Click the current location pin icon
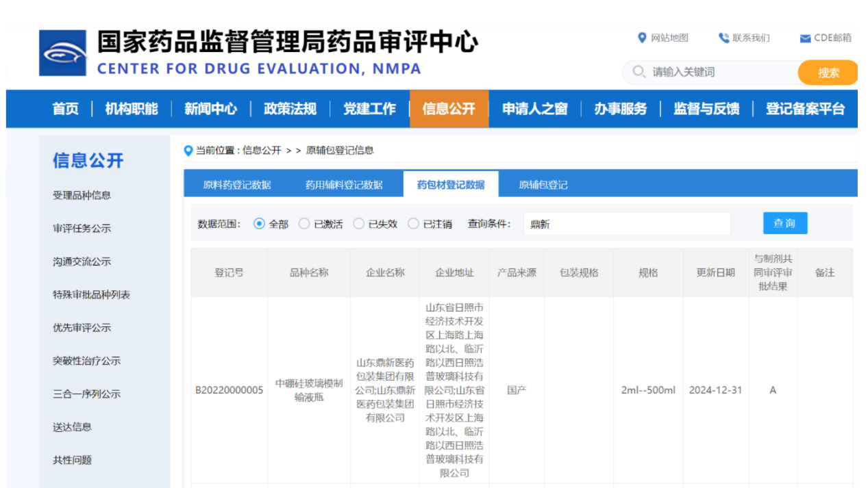 coord(188,151)
